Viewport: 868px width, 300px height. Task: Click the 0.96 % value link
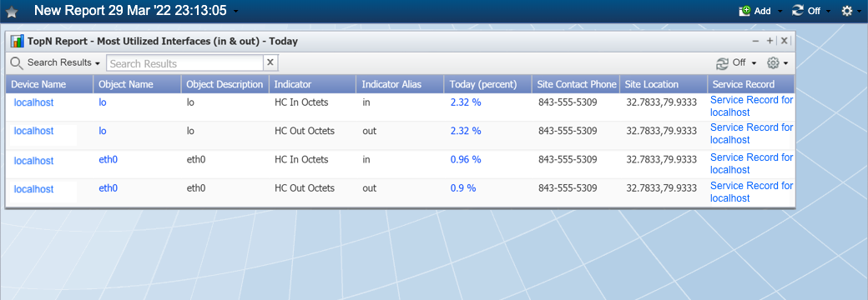(466, 160)
